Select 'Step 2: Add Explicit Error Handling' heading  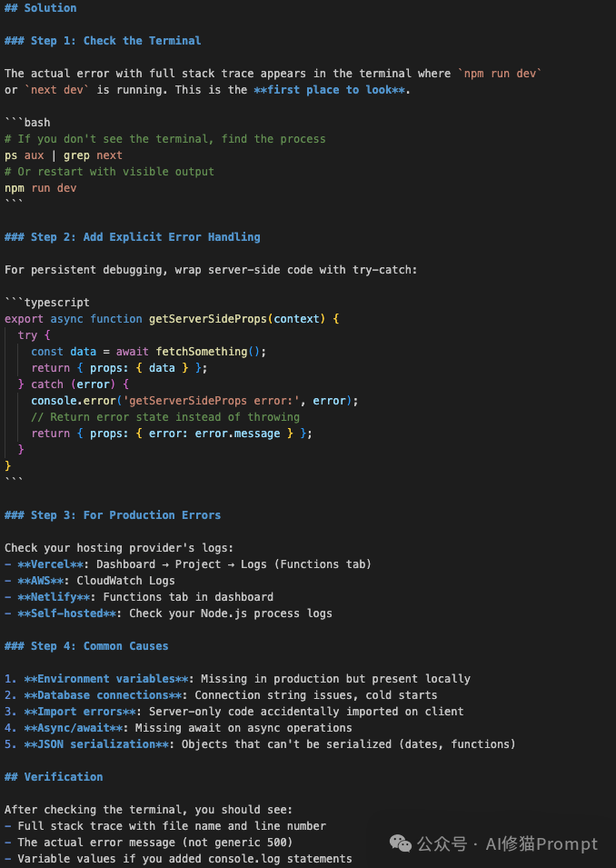pyautogui.click(x=133, y=237)
